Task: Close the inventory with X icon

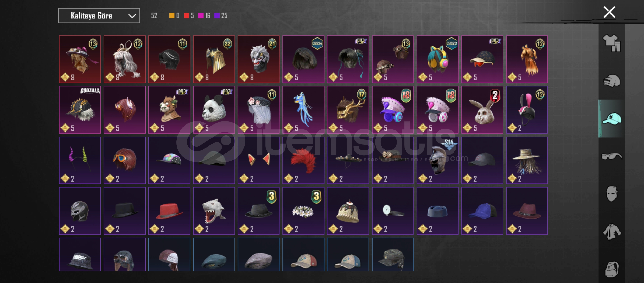Action: click(609, 12)
